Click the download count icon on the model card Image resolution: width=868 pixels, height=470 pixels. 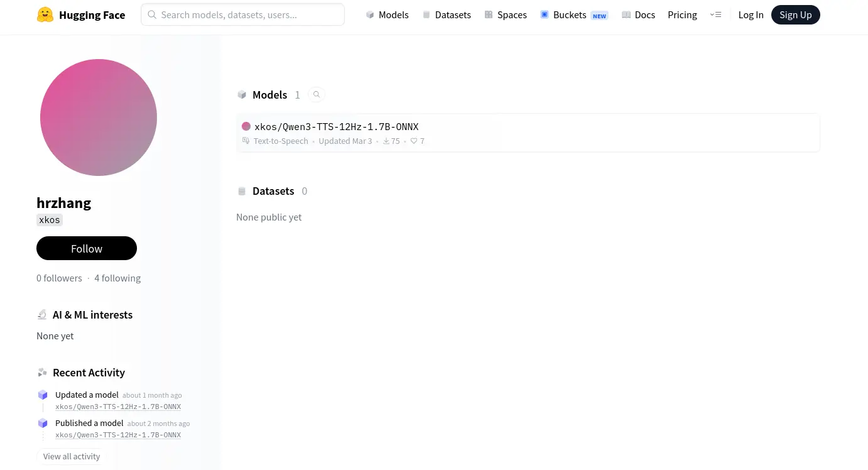pos(386,141)
